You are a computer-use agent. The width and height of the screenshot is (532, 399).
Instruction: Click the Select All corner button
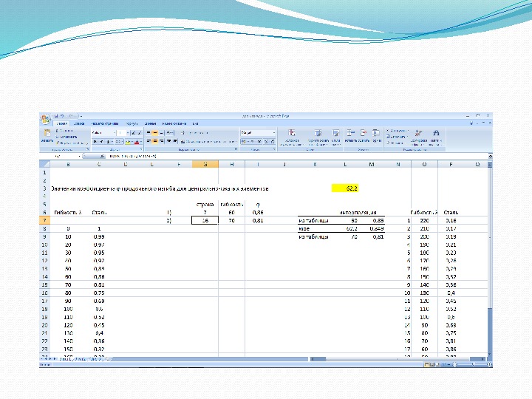[44, 164]
